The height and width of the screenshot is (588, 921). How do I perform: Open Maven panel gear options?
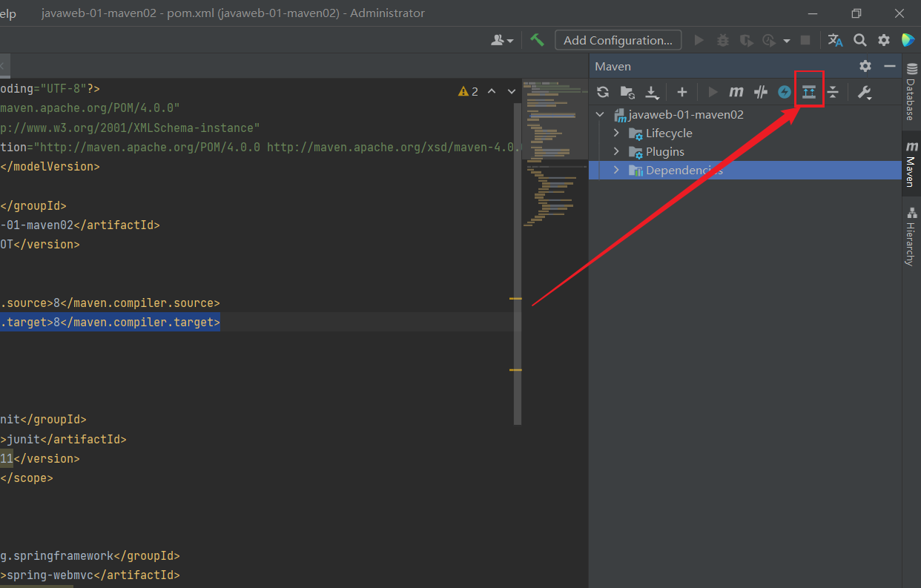[x=865, y=66]
